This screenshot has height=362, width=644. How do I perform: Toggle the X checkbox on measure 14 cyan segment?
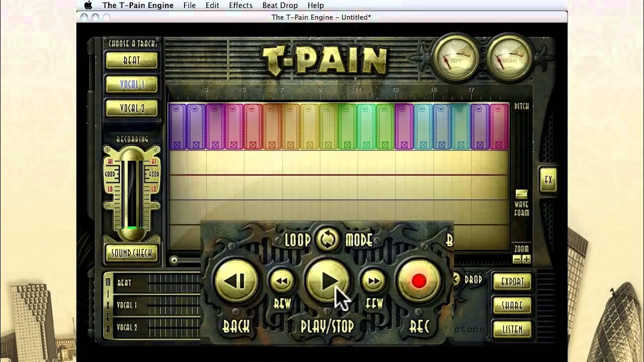(424, 145)
